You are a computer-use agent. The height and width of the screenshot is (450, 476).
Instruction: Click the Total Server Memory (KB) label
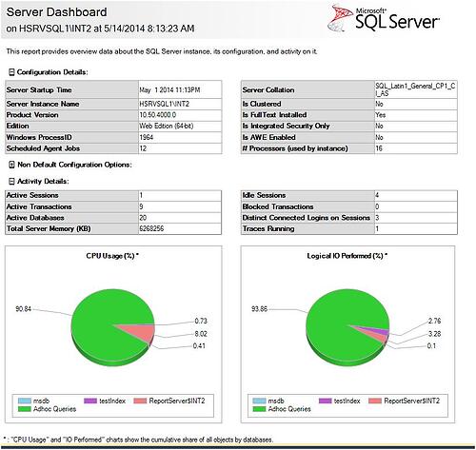(49, 228)
